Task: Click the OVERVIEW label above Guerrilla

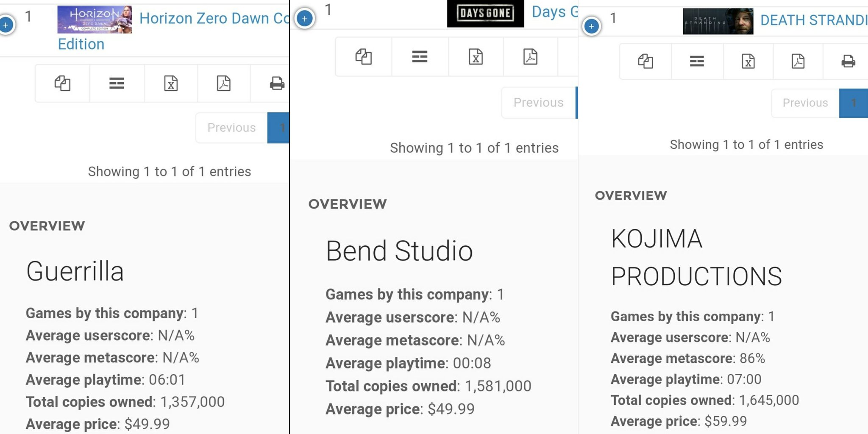Action: (47, 226)
